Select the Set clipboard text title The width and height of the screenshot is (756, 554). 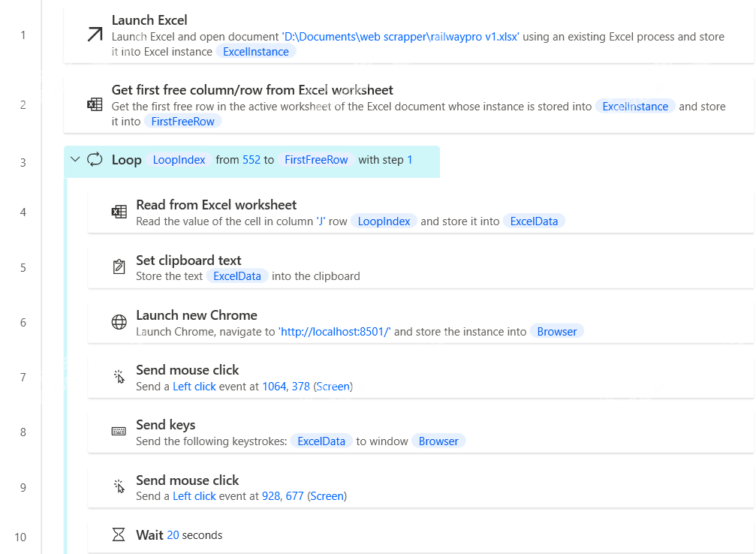[x=188, y=260]
